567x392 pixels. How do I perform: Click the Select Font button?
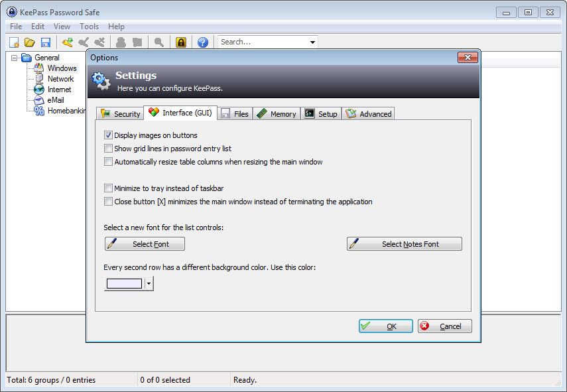pos(145,243)
